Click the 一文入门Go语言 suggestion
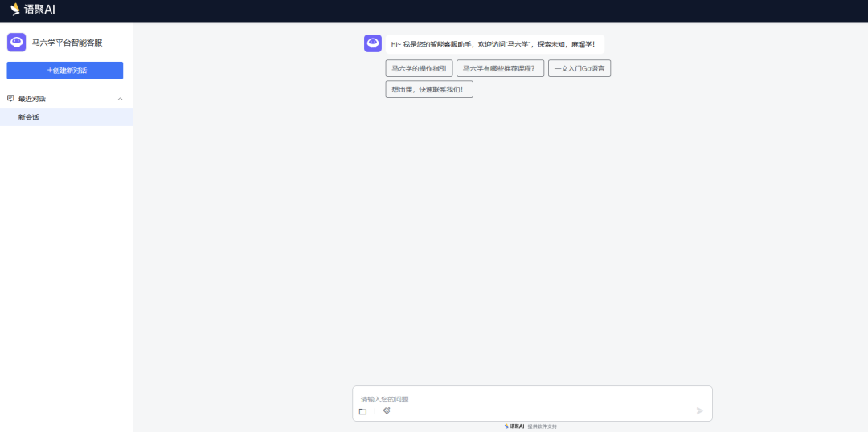Screen dimensions: 868x432 579,68
